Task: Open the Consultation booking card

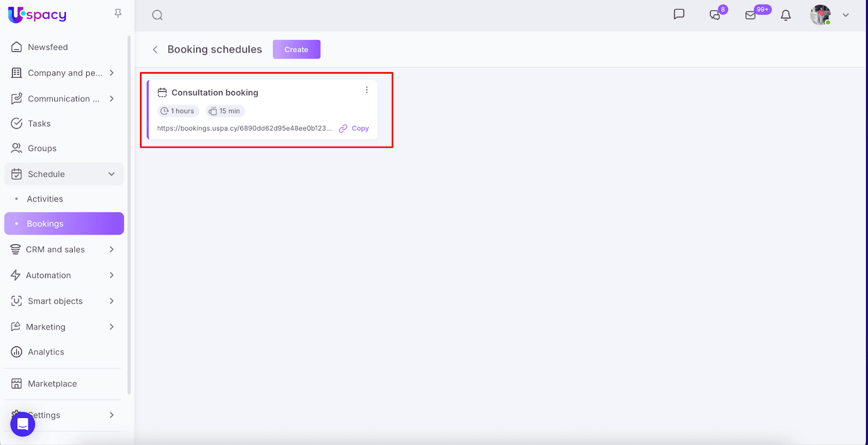Action: [215, 93]
